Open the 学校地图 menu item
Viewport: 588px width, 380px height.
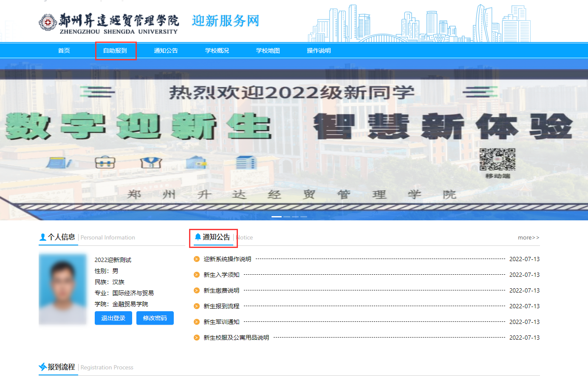click(x=268, y=51)
